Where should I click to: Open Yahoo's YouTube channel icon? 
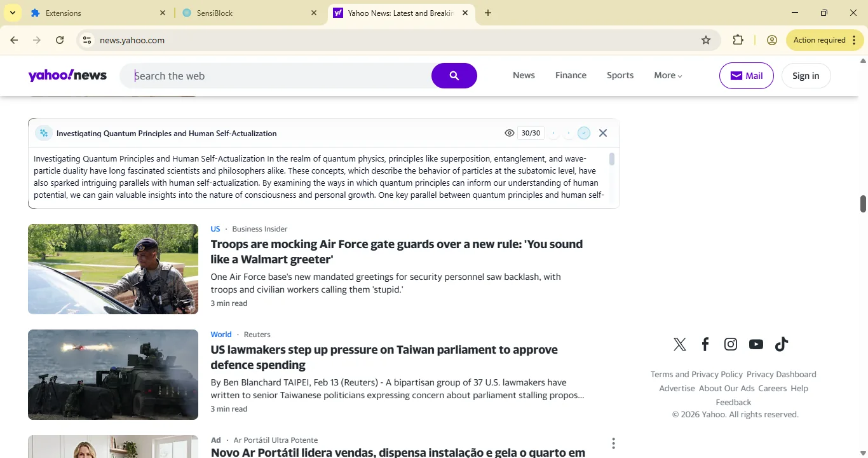point(756,344)
